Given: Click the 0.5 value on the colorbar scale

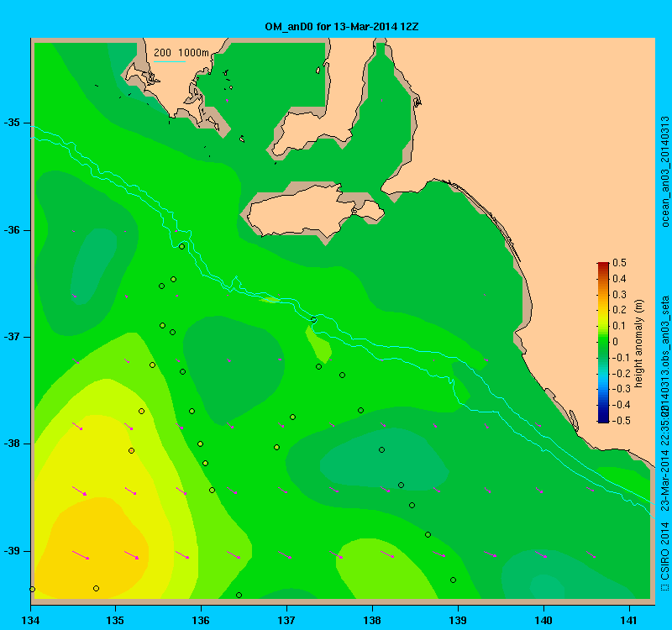Looking at the screenshot, I should coord(619,263).
